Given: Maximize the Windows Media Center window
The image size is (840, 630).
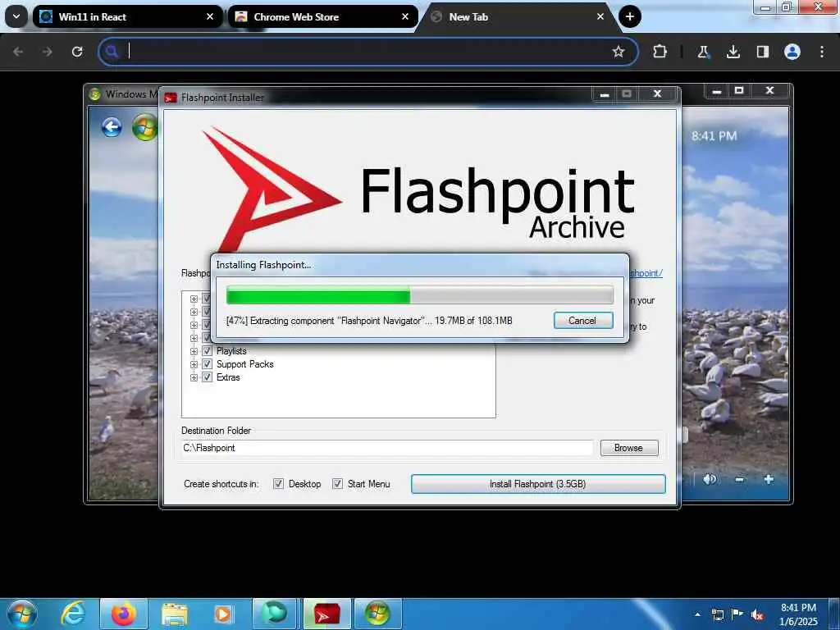Looking at the screenshot, I should coord(739,90).
